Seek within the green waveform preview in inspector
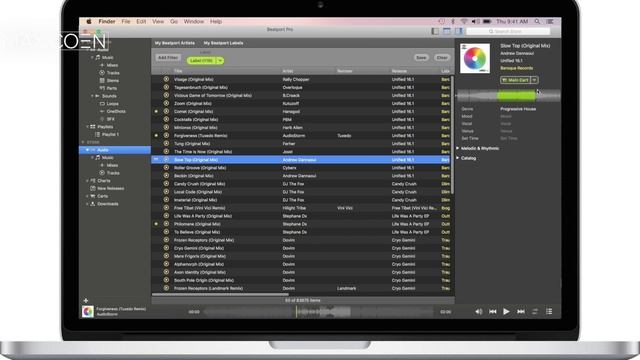The image size is (640, 360). pos(516,96)
